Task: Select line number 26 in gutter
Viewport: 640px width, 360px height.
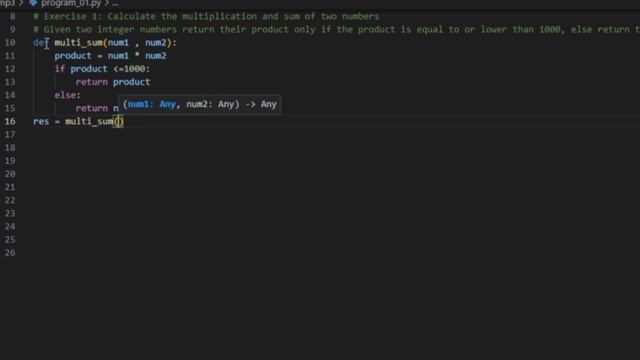Action: coord(10,253)
